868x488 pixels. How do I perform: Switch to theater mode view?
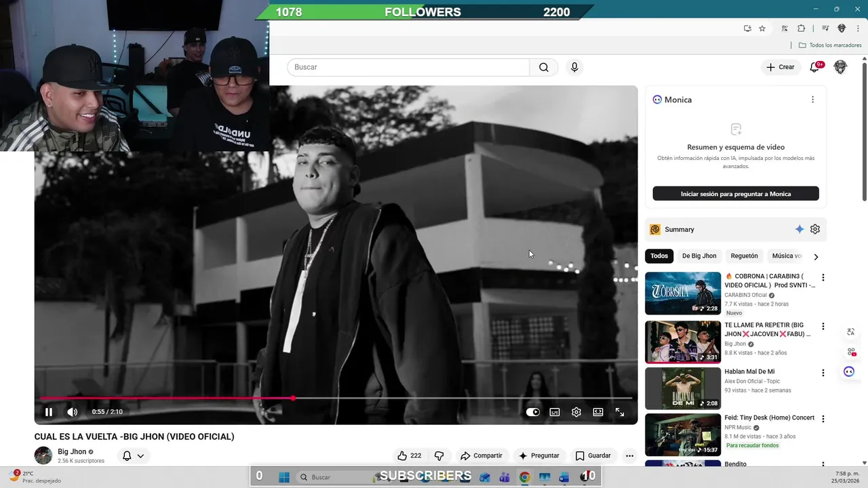[x=598, y=412]
